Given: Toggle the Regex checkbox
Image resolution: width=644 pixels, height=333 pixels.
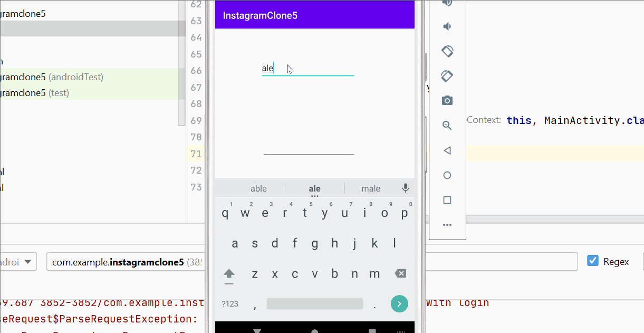Looking at the screenshot, I should pyautogui.click(x=593, y=261).
